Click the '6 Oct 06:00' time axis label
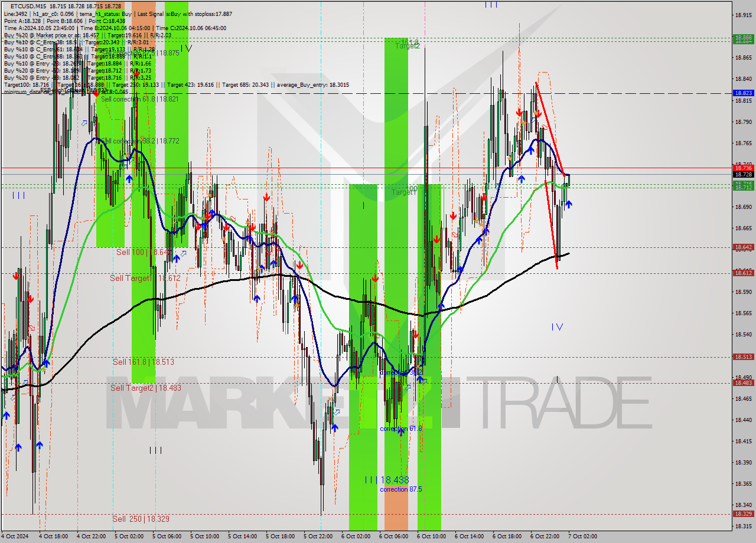 point(393,537)
